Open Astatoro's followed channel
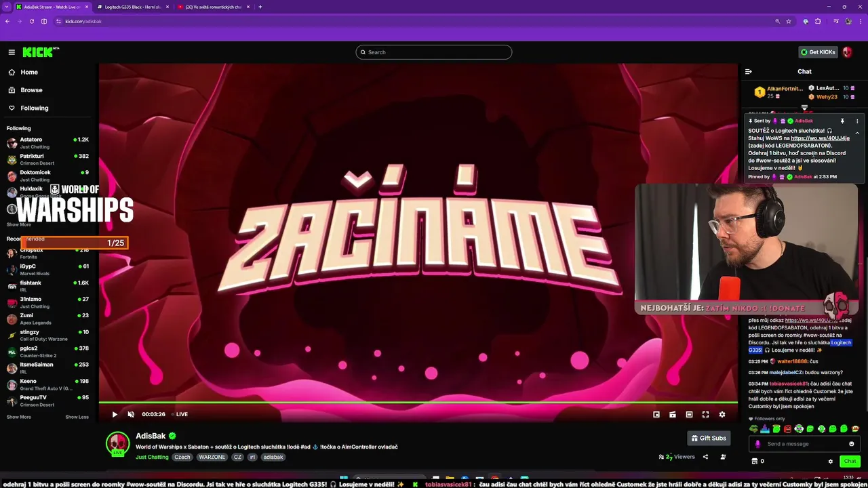Viewport: 868px width, 488px height. (47, 142)
